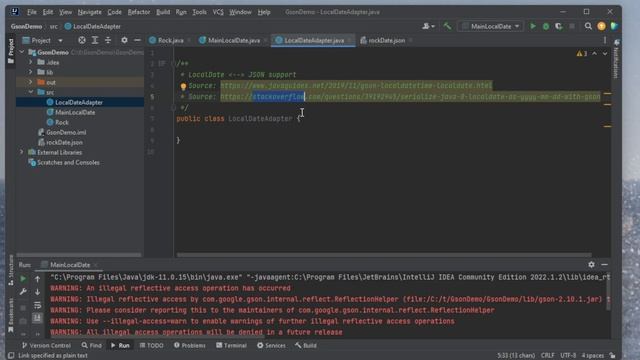The image size is (640, 360).
Task: Expand the .idea folder
Action: 31,62
